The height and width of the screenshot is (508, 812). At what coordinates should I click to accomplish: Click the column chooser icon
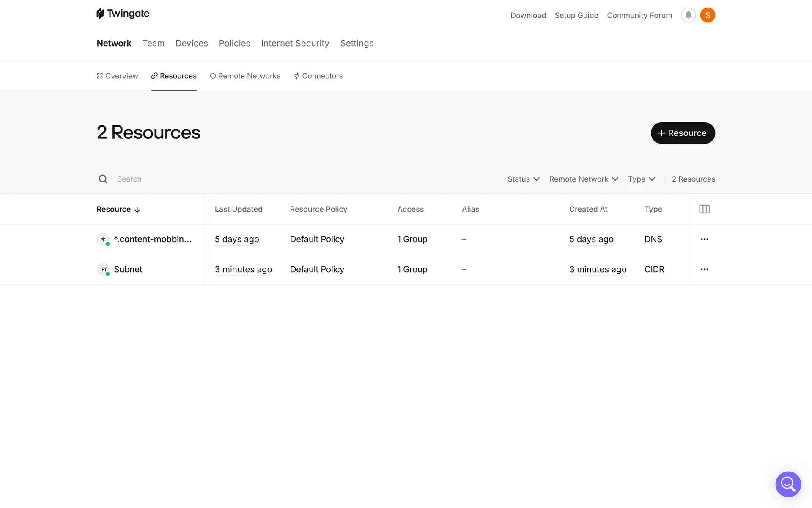704,209
